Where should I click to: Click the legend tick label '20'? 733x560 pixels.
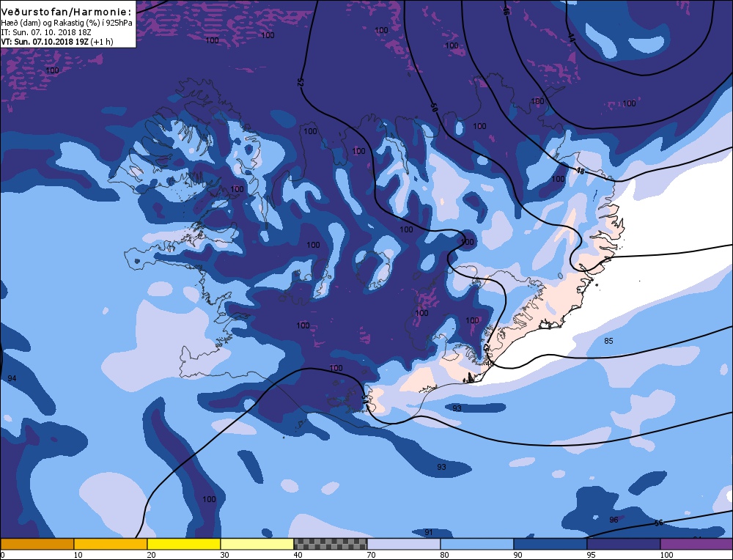[x=152, y=555]
